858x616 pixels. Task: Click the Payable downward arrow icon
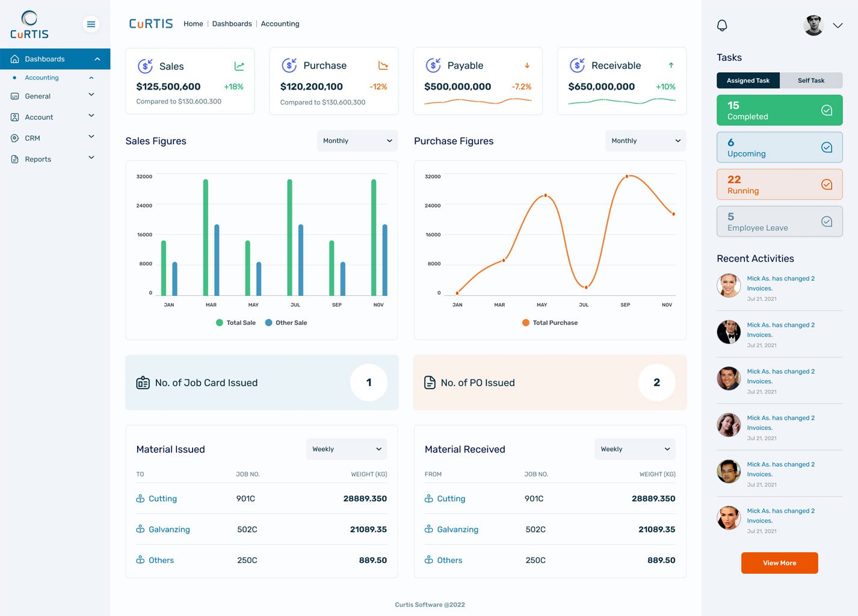[526, 65]
